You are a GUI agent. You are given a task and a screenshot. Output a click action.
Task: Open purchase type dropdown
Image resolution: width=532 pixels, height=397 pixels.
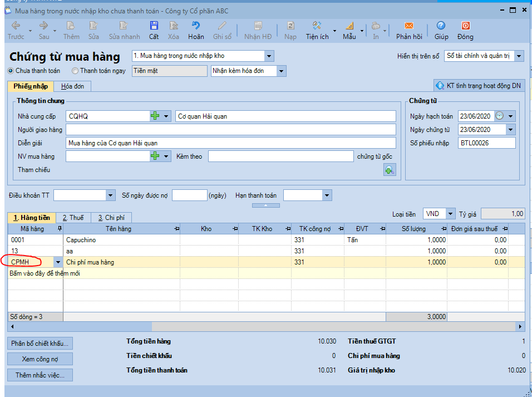click(269, 56)
